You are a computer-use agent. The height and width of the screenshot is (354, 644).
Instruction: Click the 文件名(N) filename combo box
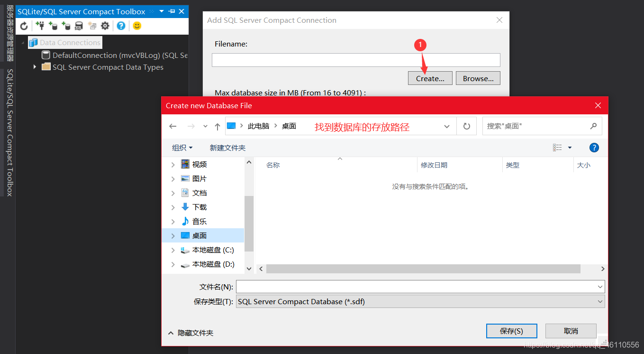click(420, 287)
